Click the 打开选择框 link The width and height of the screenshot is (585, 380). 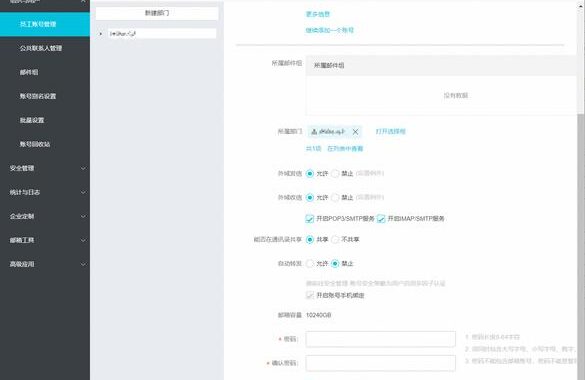tap(390, 131)
